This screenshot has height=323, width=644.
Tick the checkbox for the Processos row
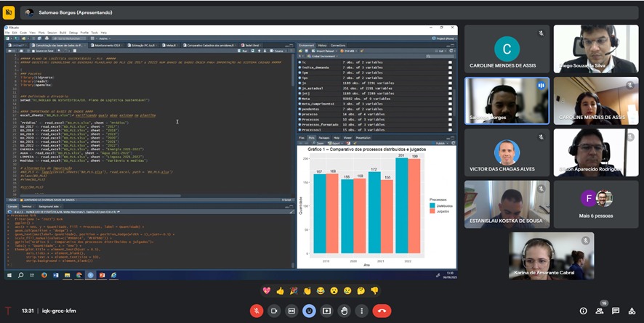(450, 119)
